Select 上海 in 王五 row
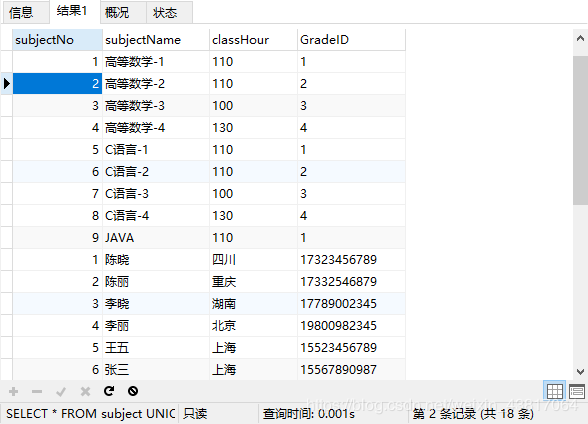The width and height of the screenshot is (588, 424). tap(253, 348)
